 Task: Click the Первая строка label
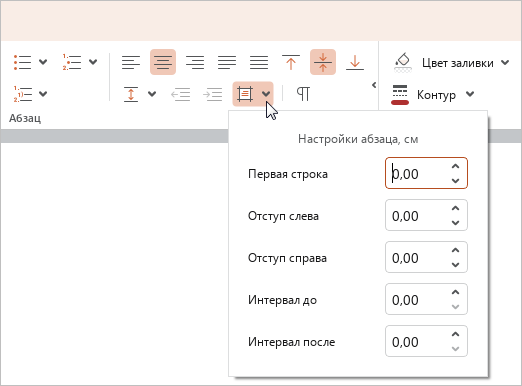coord(288,174)
